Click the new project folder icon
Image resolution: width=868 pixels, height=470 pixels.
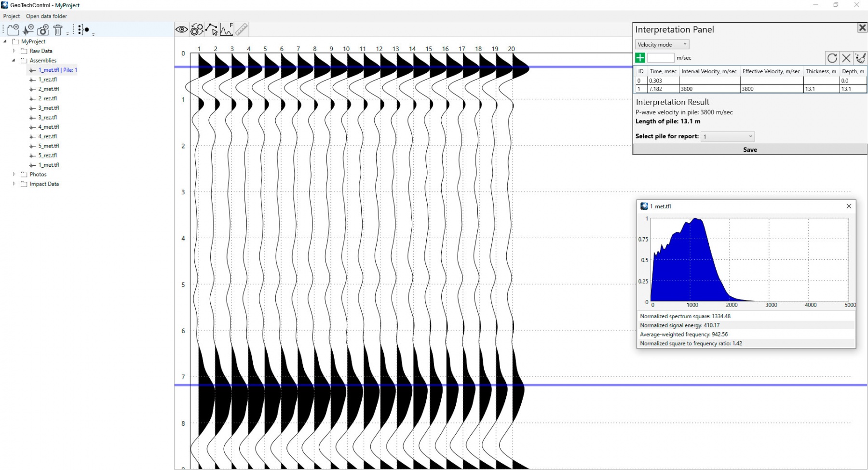pyautogui.click(x=13, y=30)
